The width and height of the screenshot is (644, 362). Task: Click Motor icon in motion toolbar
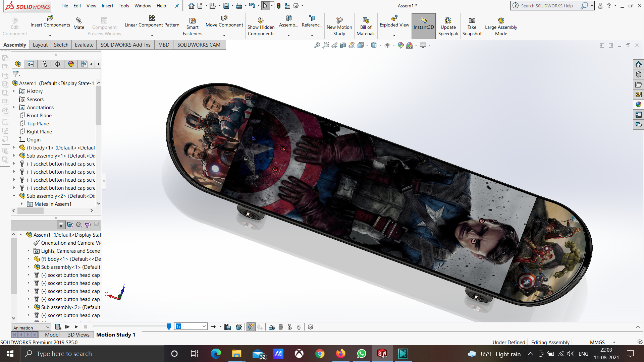pyautogui.click(x=272, y=327)
